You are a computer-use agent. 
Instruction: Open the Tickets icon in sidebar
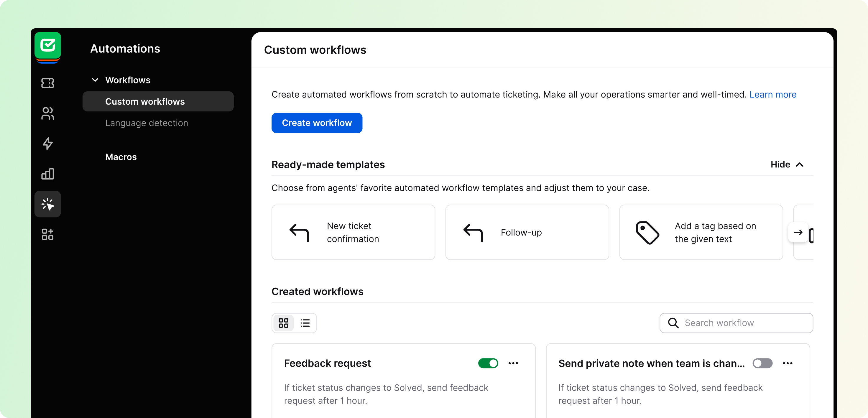(47, 83)
